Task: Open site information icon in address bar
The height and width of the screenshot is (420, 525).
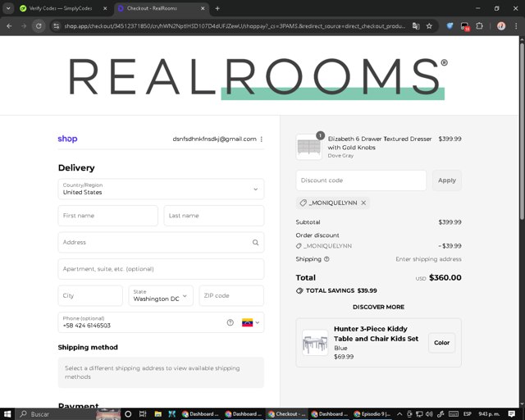Action: click(57, 26)
